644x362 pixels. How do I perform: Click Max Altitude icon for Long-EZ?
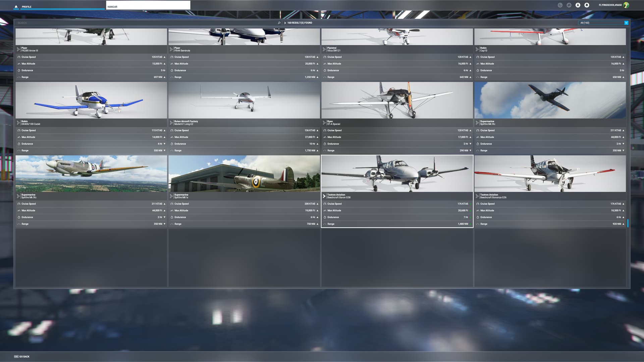tap(172, 137)
